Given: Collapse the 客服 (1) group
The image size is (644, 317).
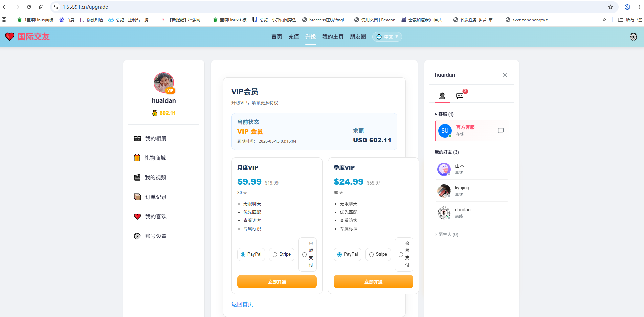Looking at the screenshot, I should [444, 114].
